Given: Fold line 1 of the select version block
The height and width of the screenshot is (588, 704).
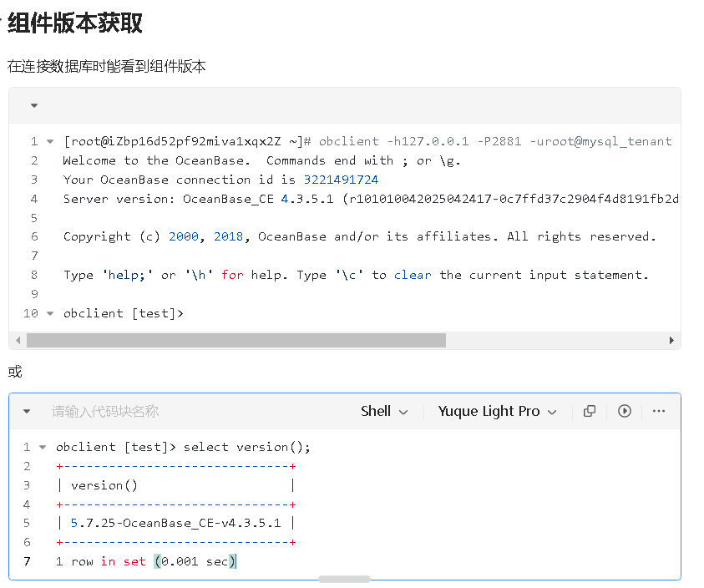Looking at the screenshot, I should 43,448.
